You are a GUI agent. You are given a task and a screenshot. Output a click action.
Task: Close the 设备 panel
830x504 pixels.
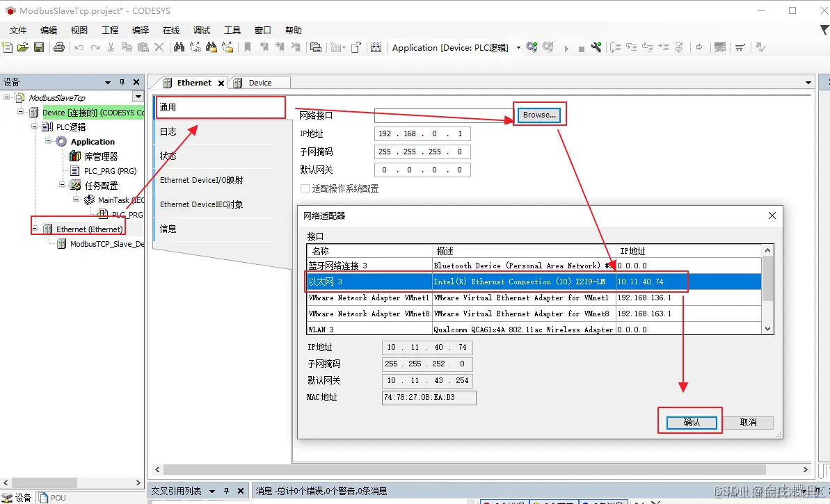point(136,82)
